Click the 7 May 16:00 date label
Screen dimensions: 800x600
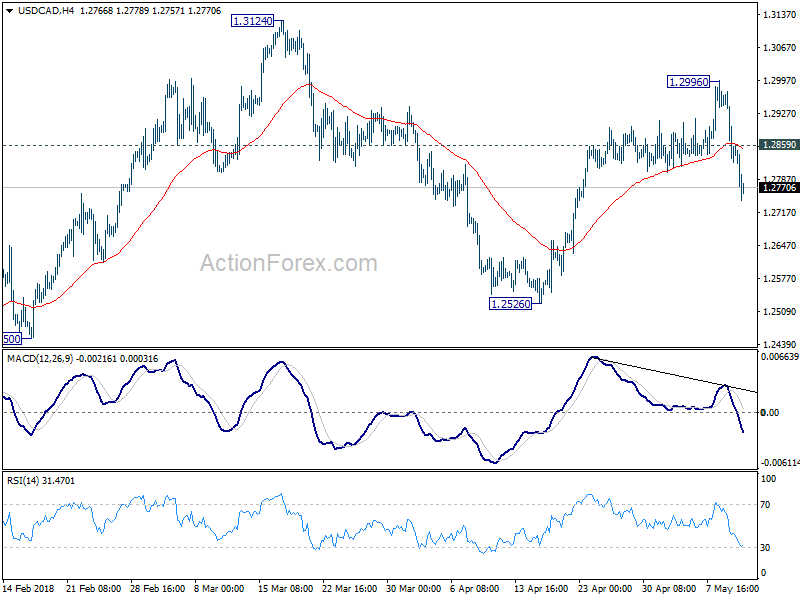point(733,588)
